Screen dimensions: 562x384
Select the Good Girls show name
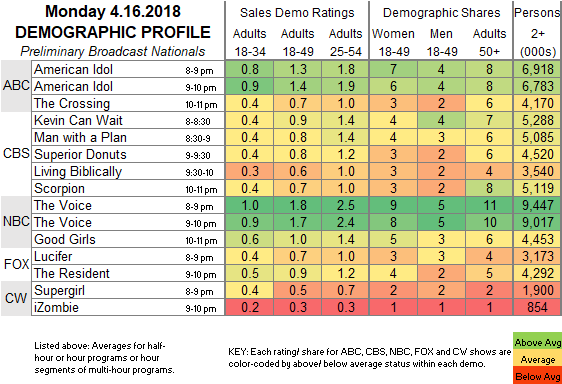point(65,239)
